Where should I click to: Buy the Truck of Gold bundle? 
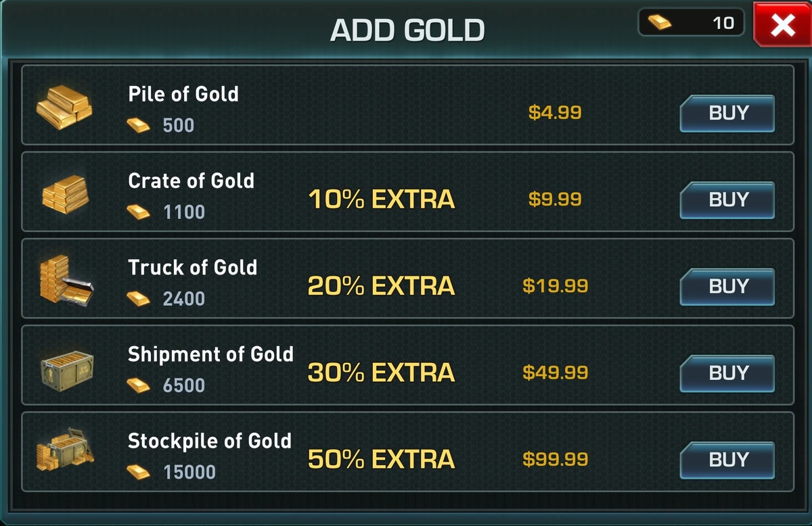727,287
